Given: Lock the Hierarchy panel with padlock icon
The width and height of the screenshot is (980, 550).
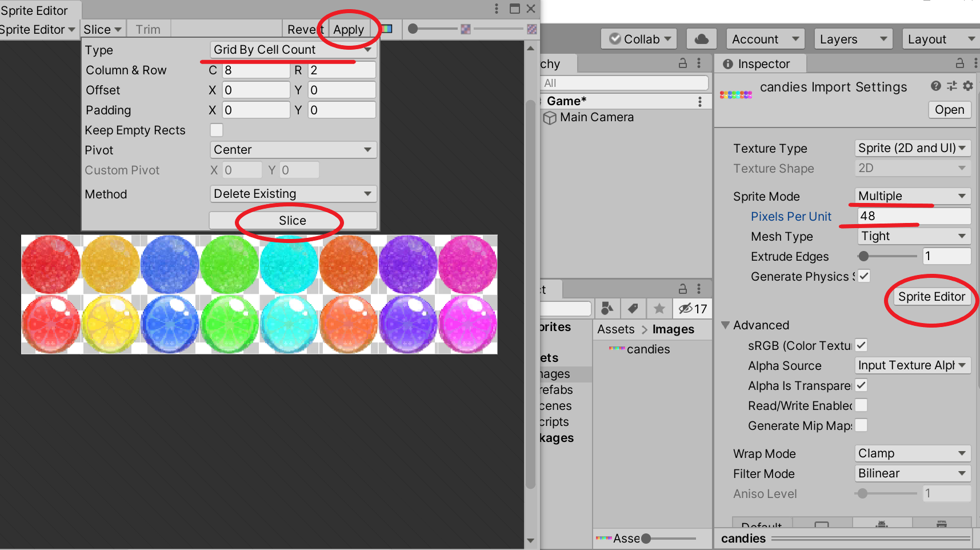Looking at the screenshot, I should coord(683,63).
